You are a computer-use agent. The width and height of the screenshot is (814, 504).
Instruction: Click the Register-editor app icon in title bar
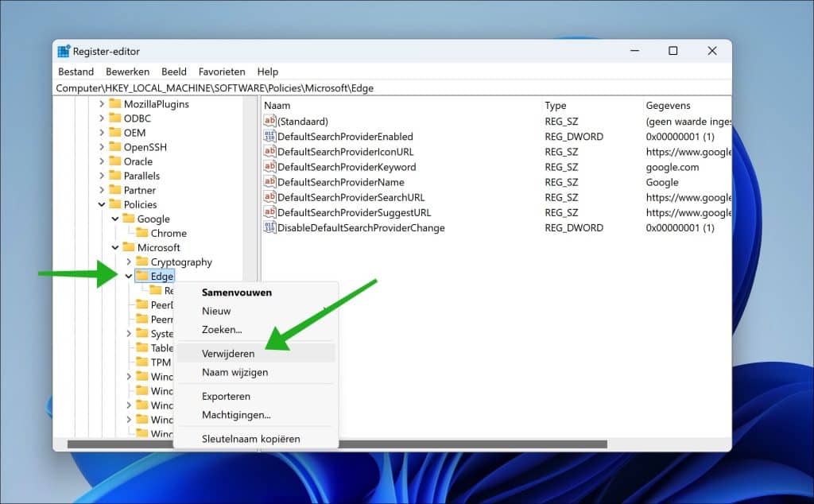[64, 51]
